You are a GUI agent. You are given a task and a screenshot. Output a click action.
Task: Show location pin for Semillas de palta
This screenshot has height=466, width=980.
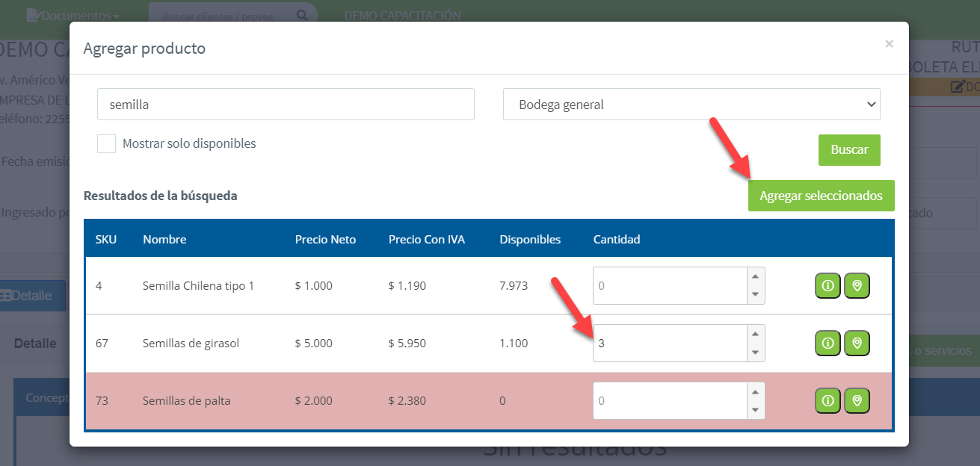point(857,401)
